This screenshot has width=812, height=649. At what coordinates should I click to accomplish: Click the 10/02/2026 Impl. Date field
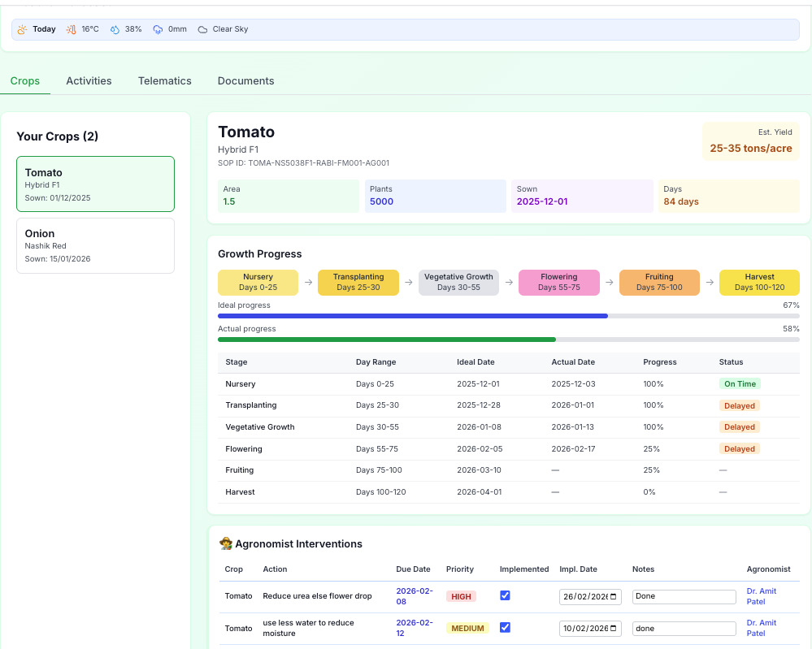pyautogui.click(x=590, y=629)
